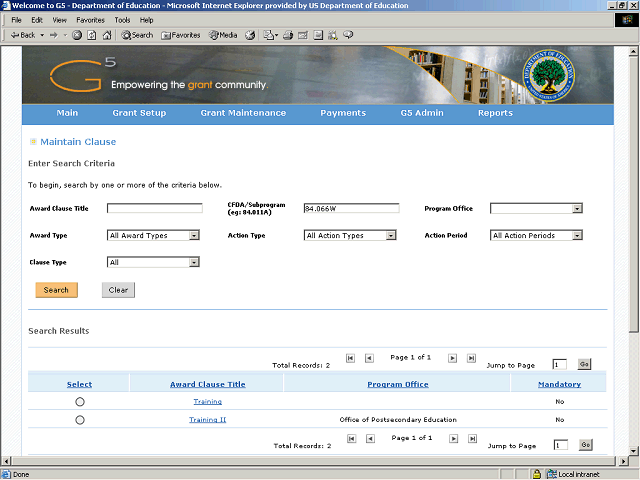Go to last page in lower pager
This screenshot has width=640, height=480.
click(x=472, y=438)
